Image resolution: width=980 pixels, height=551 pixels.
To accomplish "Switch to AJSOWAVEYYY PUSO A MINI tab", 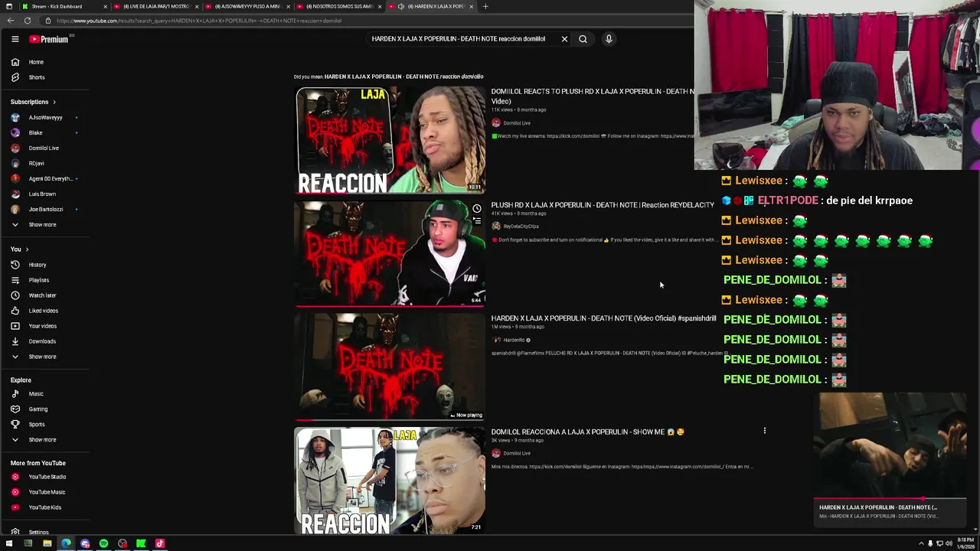I will click(x=247, y=6).
